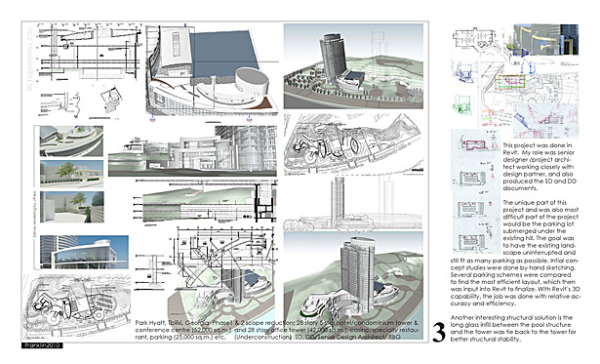This screenshot has width=600, height=364.
Task: Select the aerial hillside tower rendering at top
Action: click(x=353, y=66)
